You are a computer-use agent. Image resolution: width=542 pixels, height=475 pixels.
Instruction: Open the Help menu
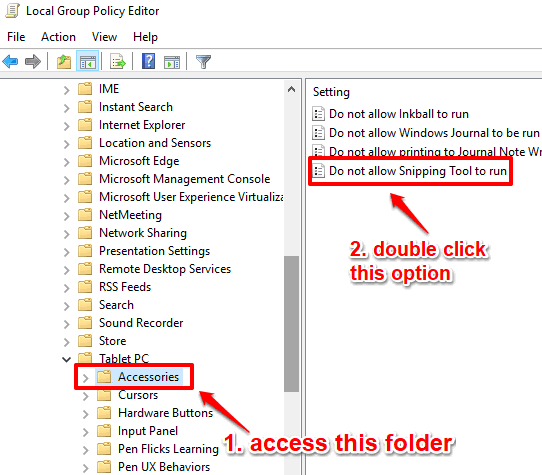[x=145, y=37]
